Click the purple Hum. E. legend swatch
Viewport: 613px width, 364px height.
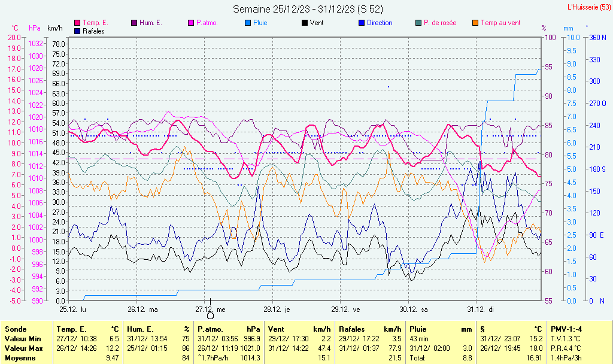coord(134,23)
